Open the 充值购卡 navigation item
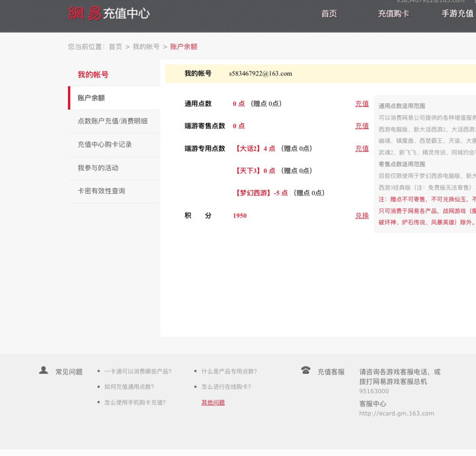Screen dimensions: 476x456 coord(393,14)
